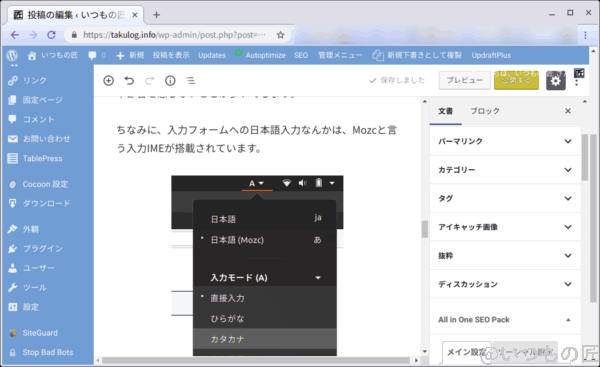600x367 pixels.
Task: Add block with plus circle icon
Action: 109,81
